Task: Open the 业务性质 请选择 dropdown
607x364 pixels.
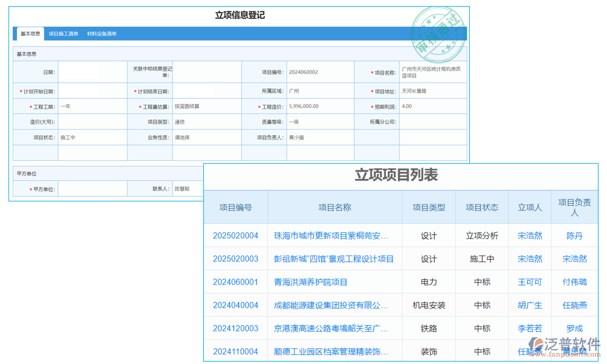Action: (206, 137)
